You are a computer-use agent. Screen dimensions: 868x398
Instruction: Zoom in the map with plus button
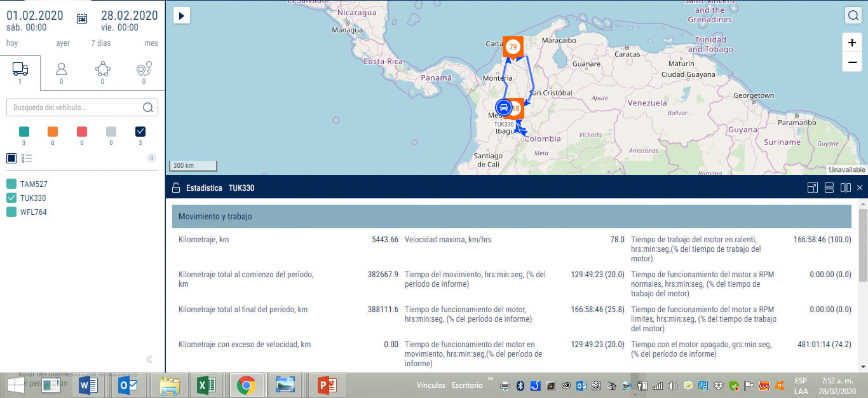tap(852, 43)
